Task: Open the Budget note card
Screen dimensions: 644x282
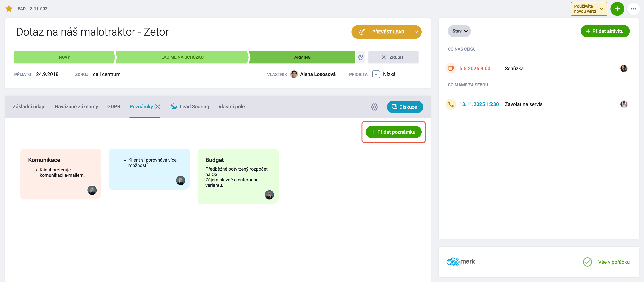Action: [238, 176]
